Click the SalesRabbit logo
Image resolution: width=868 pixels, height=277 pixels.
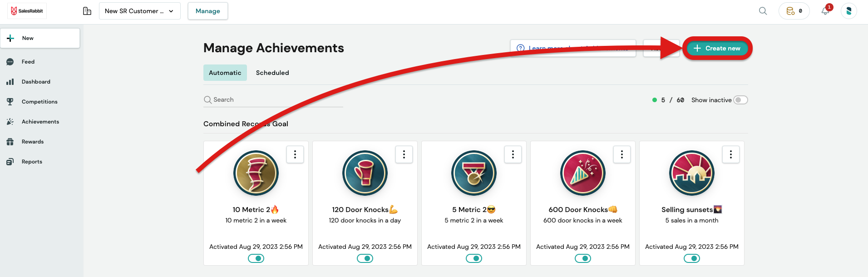pyautogui.click(x=27, y=11)
